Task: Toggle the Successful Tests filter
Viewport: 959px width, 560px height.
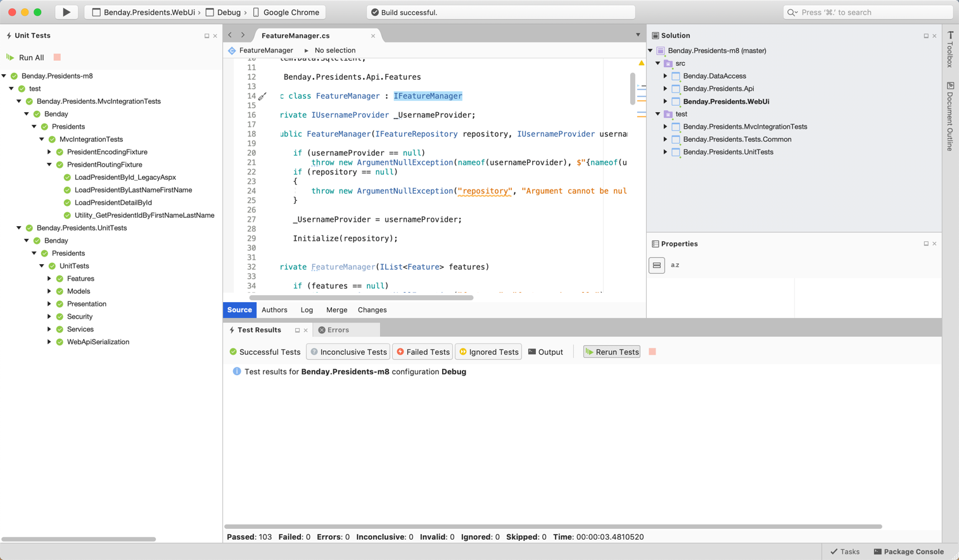Action: pos(265,352)
